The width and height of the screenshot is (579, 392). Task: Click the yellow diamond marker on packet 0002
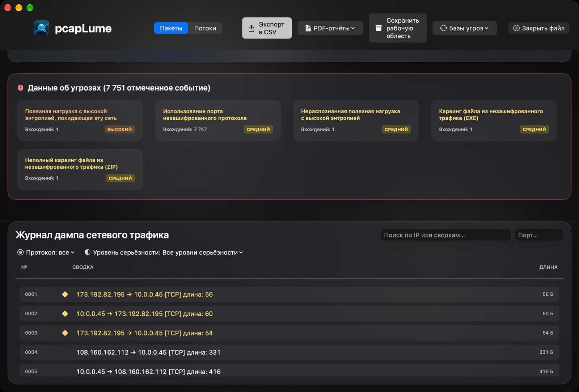[x=65, y=313]
